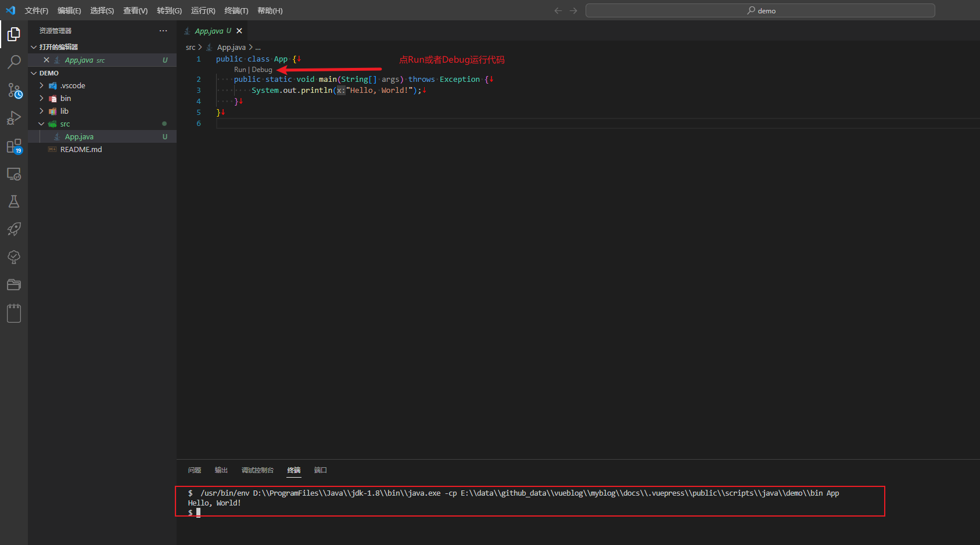Select the App.java editor tab
This screenshot has width=980, height=545.
point(213,31)
